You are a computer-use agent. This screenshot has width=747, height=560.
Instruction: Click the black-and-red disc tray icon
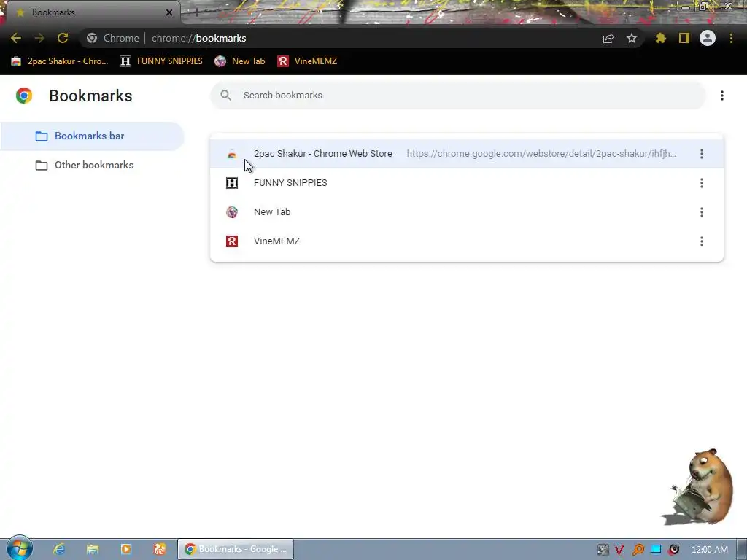pos(673,550)
